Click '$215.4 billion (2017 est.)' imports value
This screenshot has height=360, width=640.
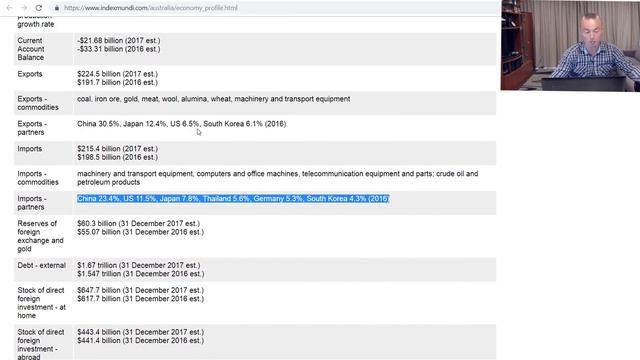tap(118, 149)
